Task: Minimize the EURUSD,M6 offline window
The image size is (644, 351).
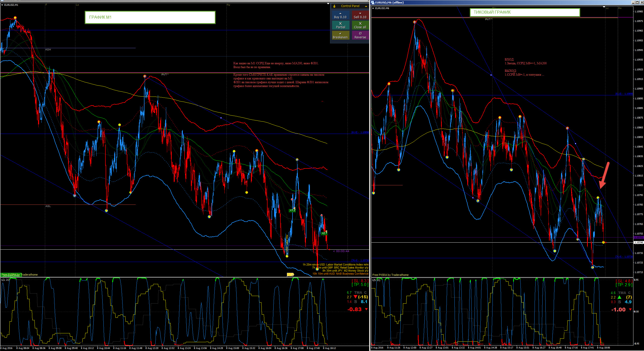Action: (633, 2)
